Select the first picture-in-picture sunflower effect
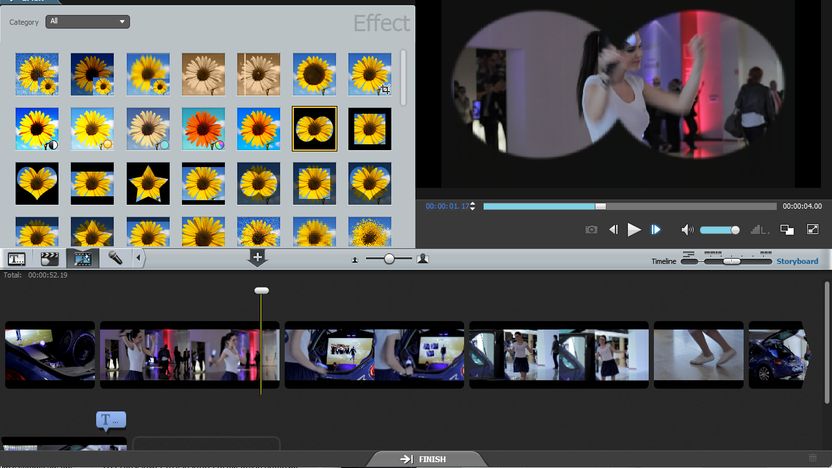This screenshot has height=468, width=832. click(37, 74)
